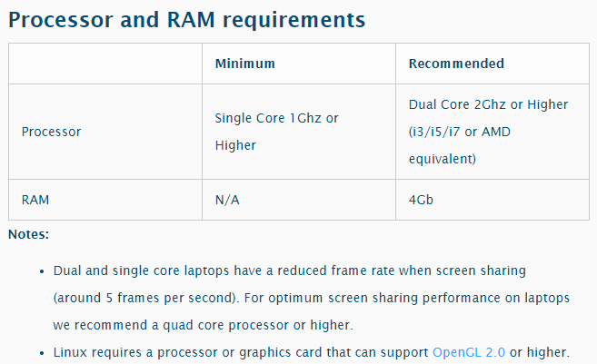597x364 pixels.
Task: Select the Recommended column header
Action: coord(456,64)
